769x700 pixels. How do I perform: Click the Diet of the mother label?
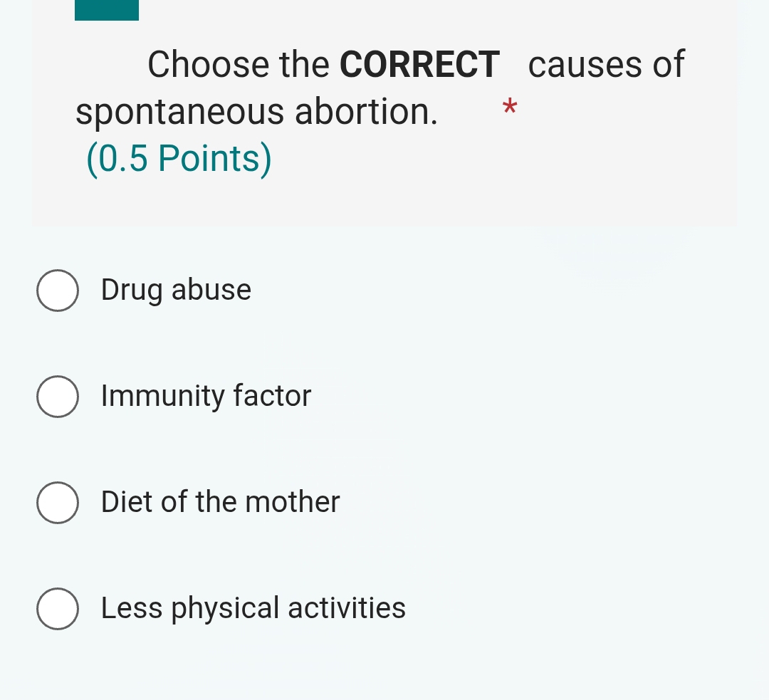point(219,502)
